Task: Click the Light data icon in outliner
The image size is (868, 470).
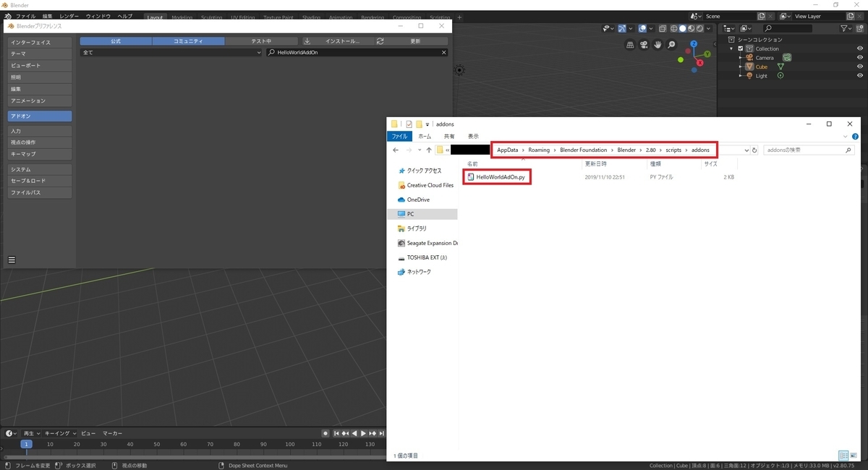Action: (780, 75)
